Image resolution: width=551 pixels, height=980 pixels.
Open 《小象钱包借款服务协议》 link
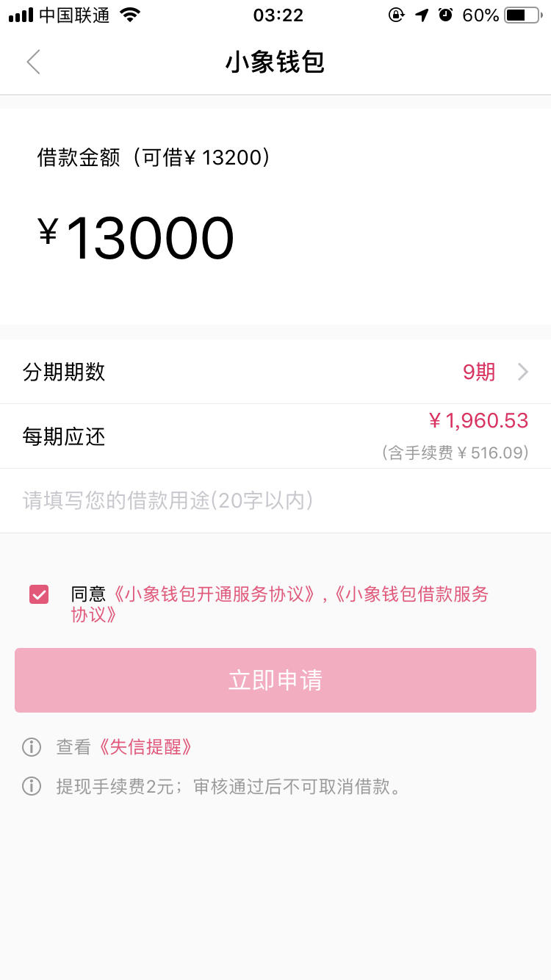click(300, 604)
